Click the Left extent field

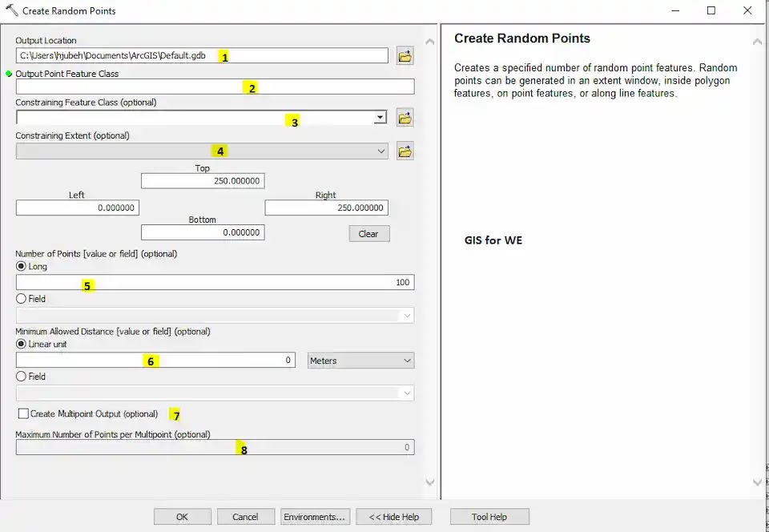coord(78,208)
